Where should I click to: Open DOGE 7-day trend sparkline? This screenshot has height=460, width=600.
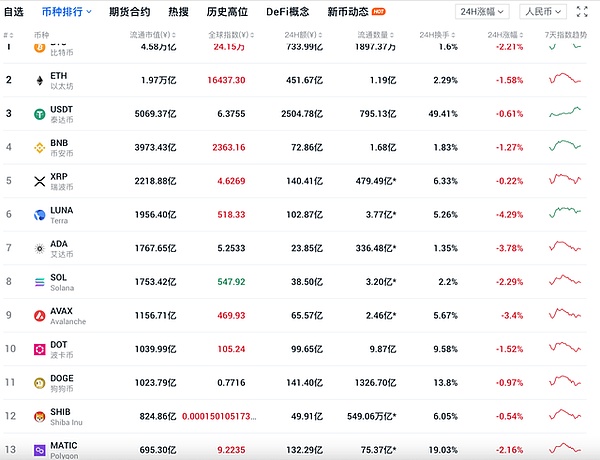[565, 381]
